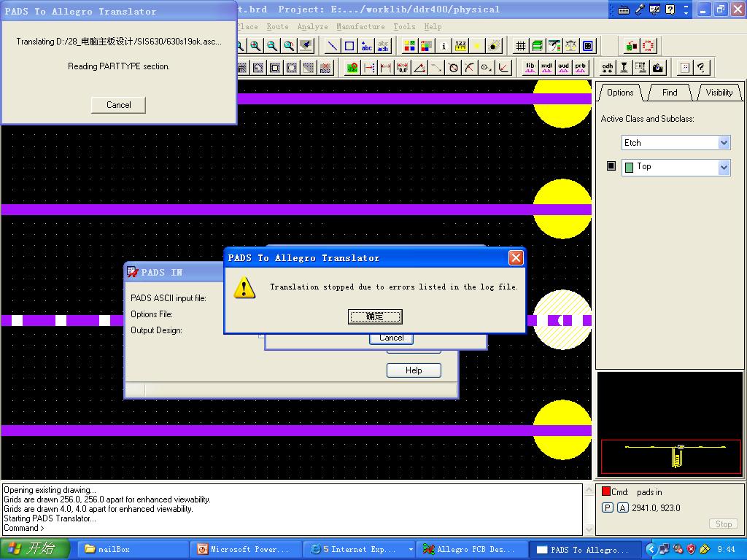Screen dimensions: 747x560
Task: Click the keyboard icon in language bar
Action: [623, 9]
